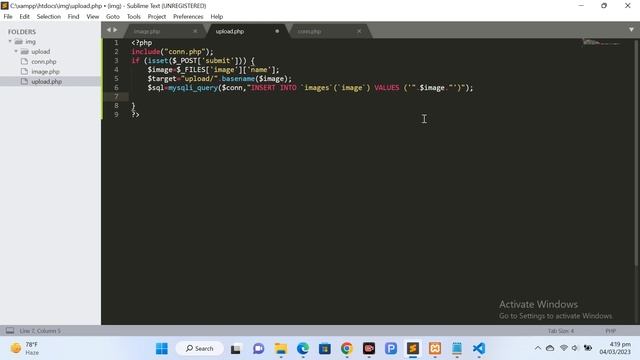Viewport: 640px width, 360px height.
Task: Click the volume speaker tray icon
Action: click(x=575, y=348)
